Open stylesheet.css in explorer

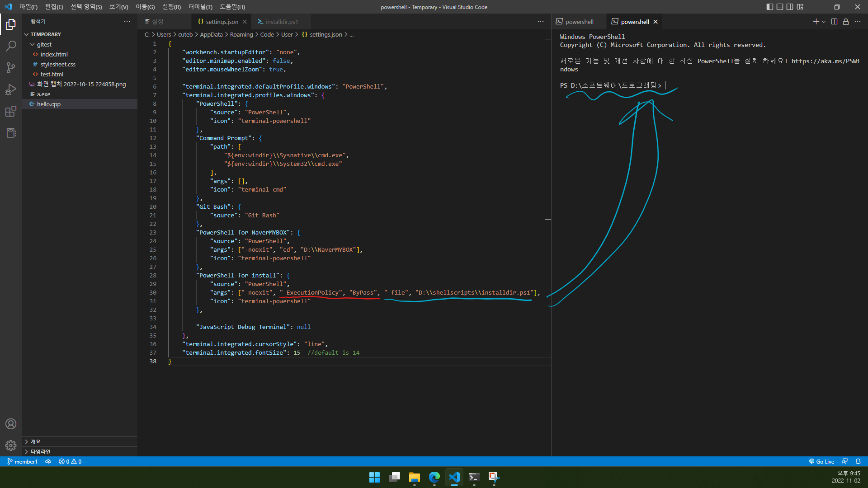click(80, 64)
